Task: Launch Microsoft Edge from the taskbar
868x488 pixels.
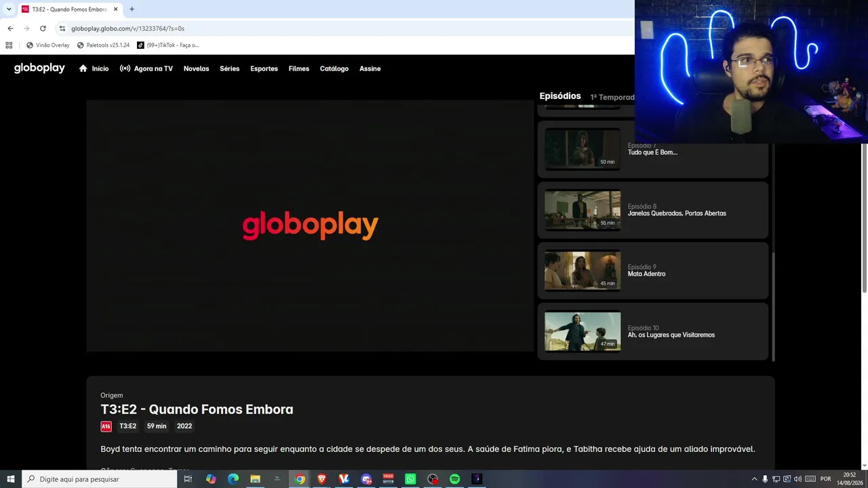Action: point(233,479)
